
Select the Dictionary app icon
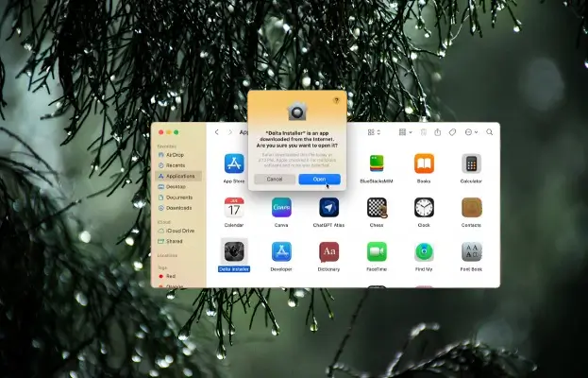328,251
